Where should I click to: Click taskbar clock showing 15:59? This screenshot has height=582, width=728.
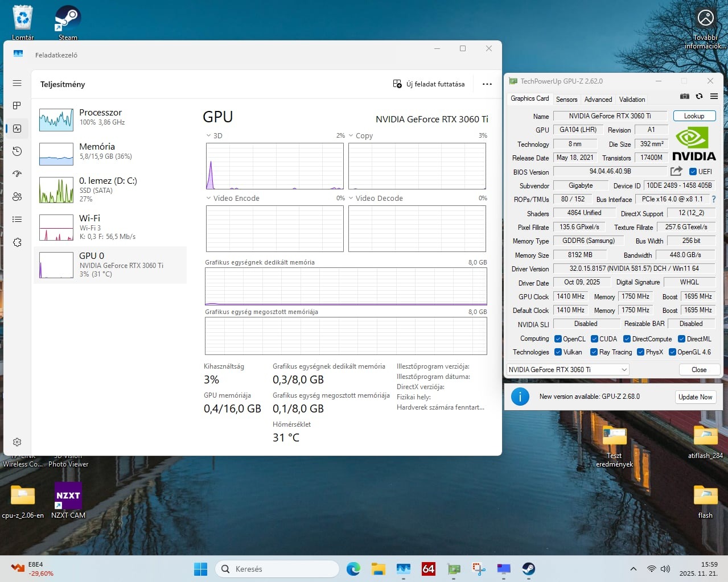(x=698, y=569)
